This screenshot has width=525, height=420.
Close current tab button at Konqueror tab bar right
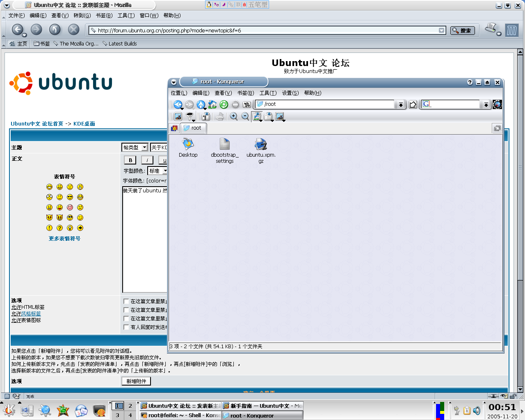(497, 128)
